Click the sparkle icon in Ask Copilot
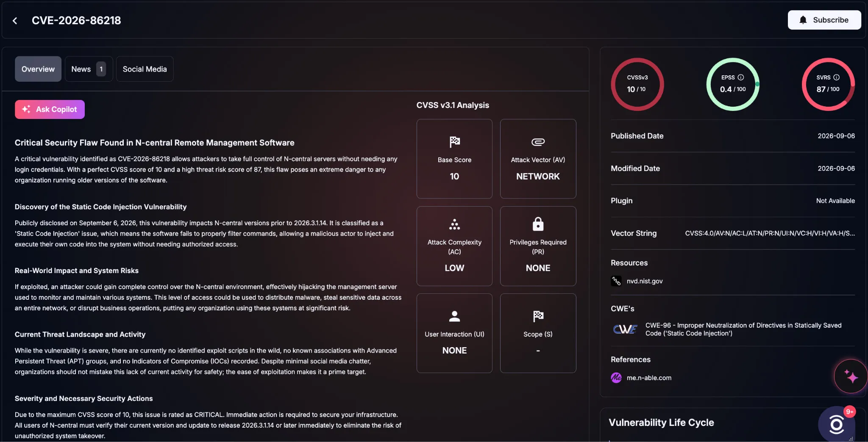 click(x=26, y=109)
